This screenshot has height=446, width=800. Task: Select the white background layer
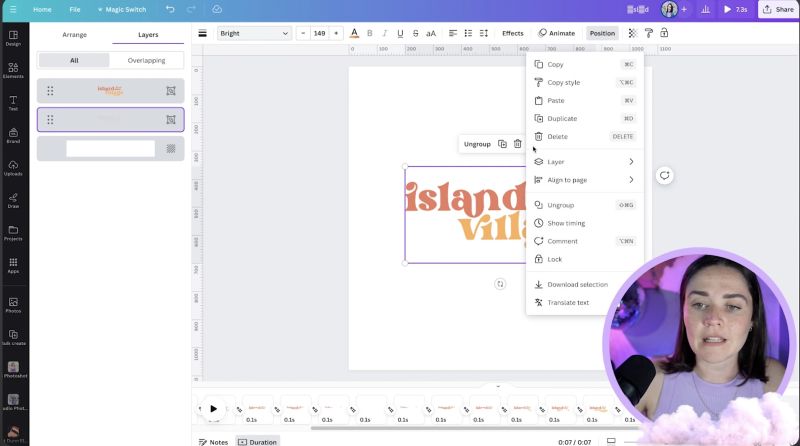(x=111, y=148)
